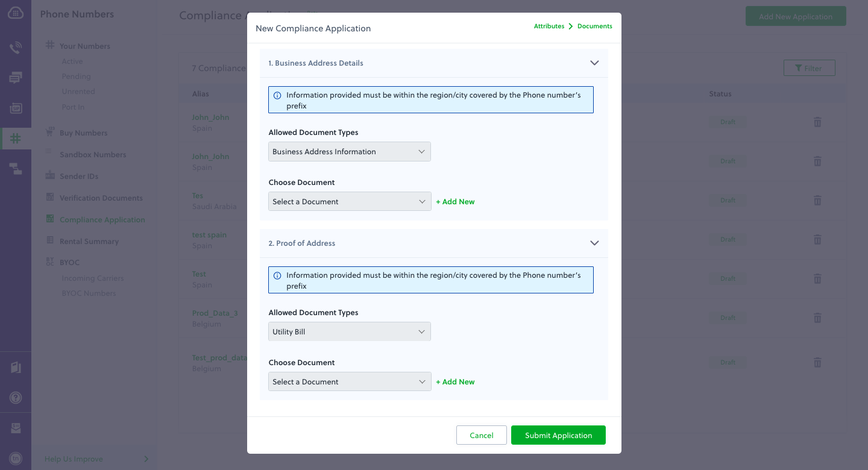Click Submit Application button
868x470 pixels.
[x=558, y=435]
